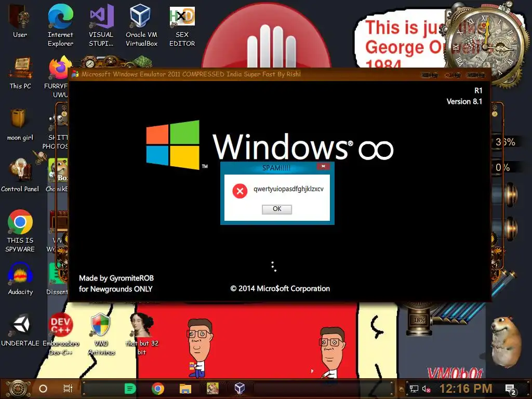
Task: Click the Windows Emulator title bar icon
Action: pos(75,74)
